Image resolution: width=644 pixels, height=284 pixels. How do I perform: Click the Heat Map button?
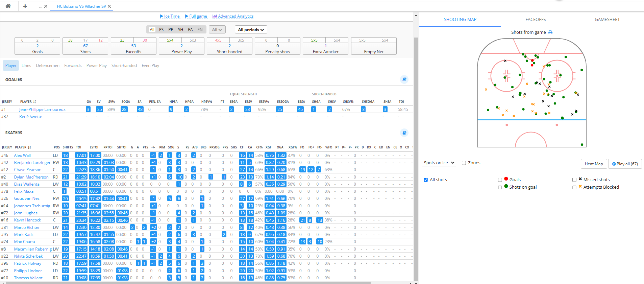coord(594,164)
